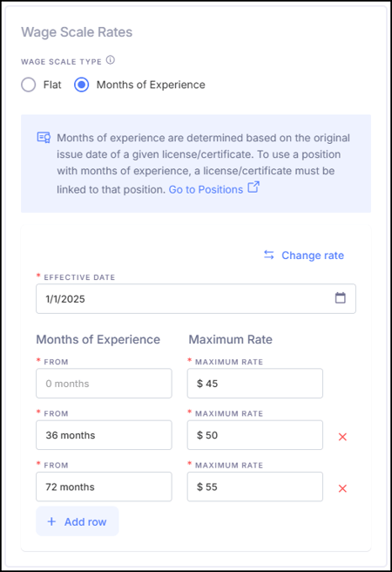
Task: Click the Effective Date field showing 1/1/2025
Action: [x=196, y=299]
